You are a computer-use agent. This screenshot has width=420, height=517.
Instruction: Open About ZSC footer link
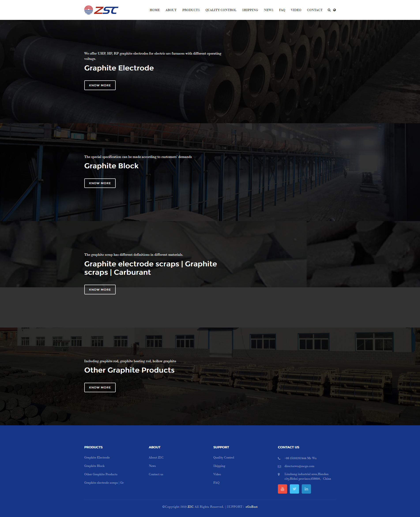156,457
